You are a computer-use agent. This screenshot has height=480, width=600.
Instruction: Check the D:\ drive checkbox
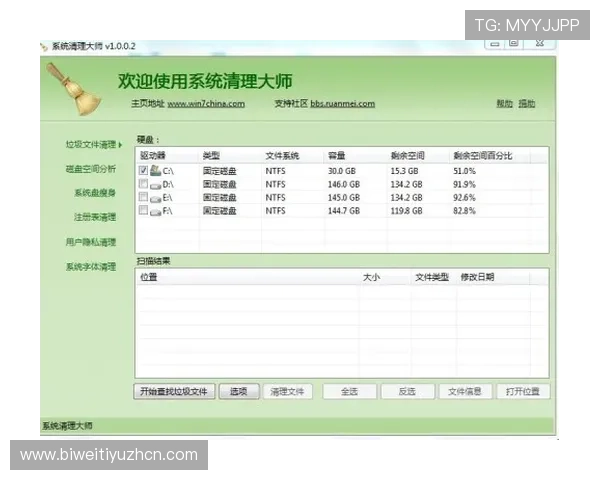click(143, 184)
